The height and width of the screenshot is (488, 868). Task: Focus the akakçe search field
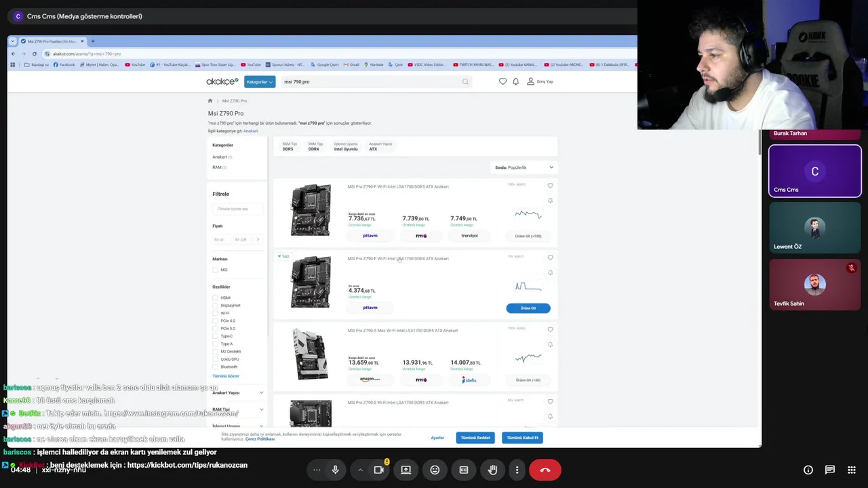click(370, 81)
